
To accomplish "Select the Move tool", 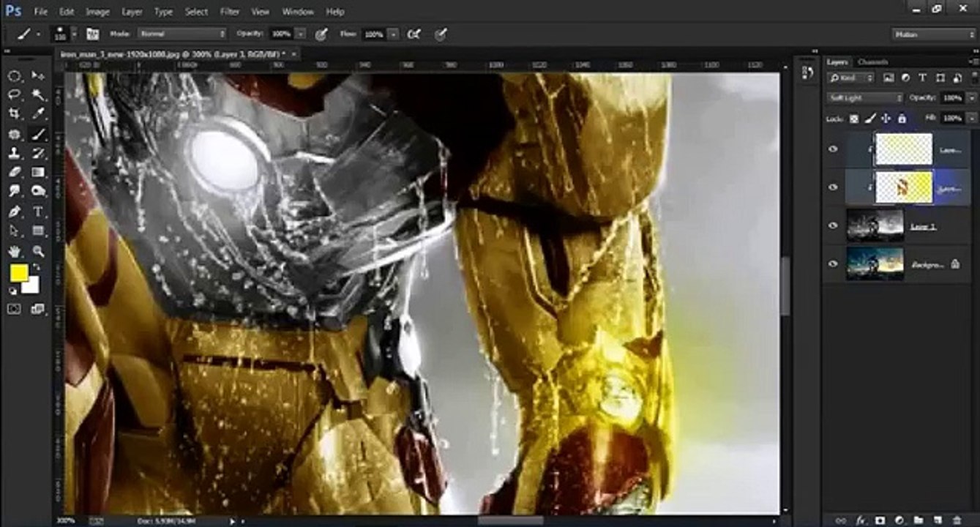I will tap(38, 76).
